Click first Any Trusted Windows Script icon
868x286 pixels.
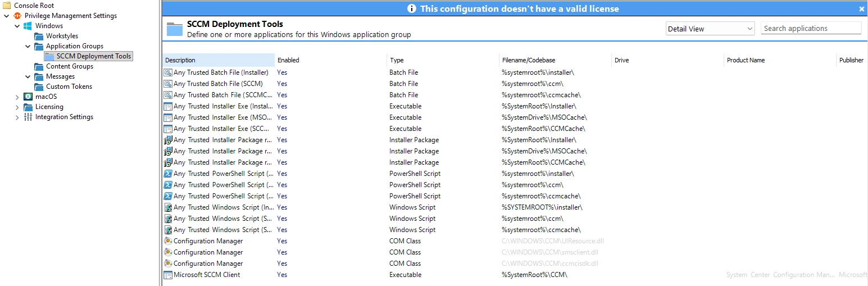(x=168, y=207)
